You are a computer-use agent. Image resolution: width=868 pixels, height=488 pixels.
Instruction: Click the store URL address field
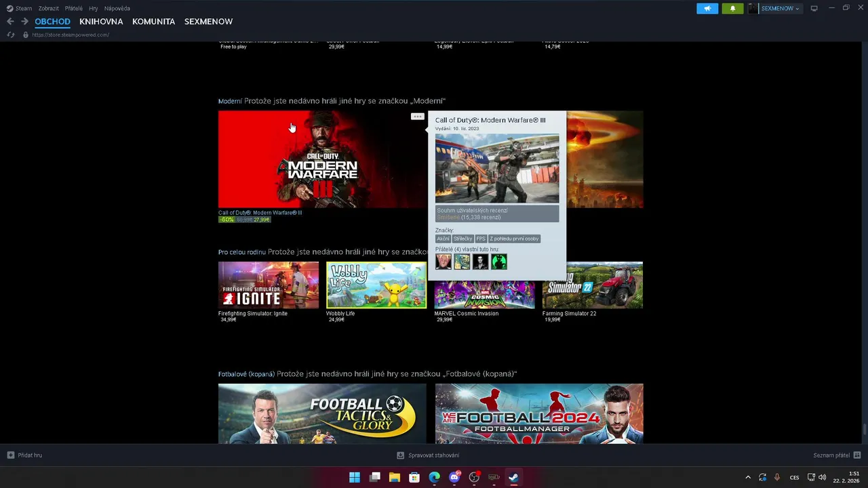pos(71,35)
